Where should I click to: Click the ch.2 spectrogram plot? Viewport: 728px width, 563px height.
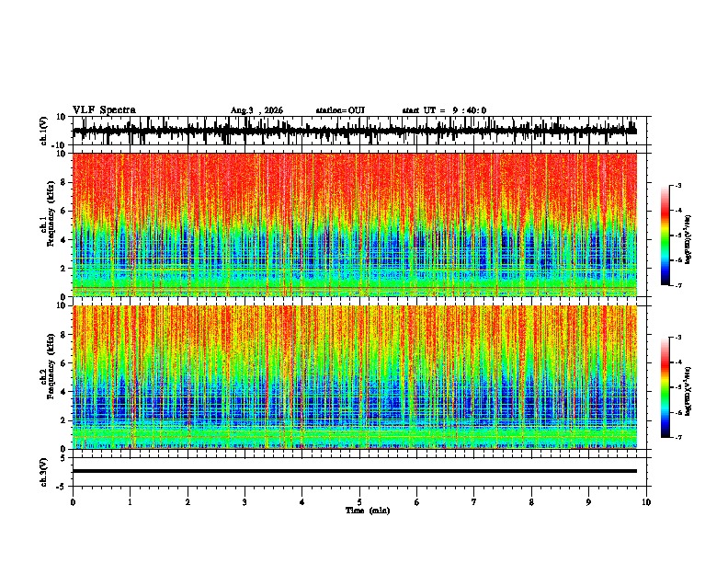coord(355,377)
